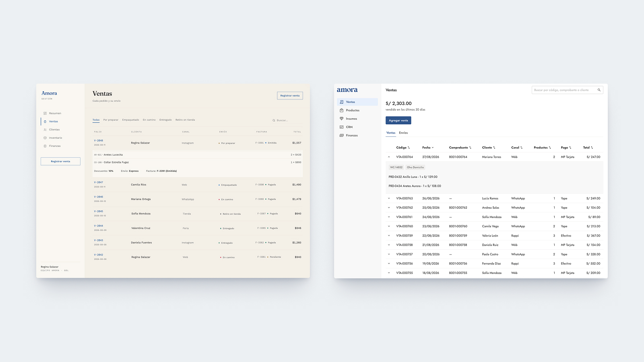Click Olva Domicilio tag in expanded row

click(415, 167)
